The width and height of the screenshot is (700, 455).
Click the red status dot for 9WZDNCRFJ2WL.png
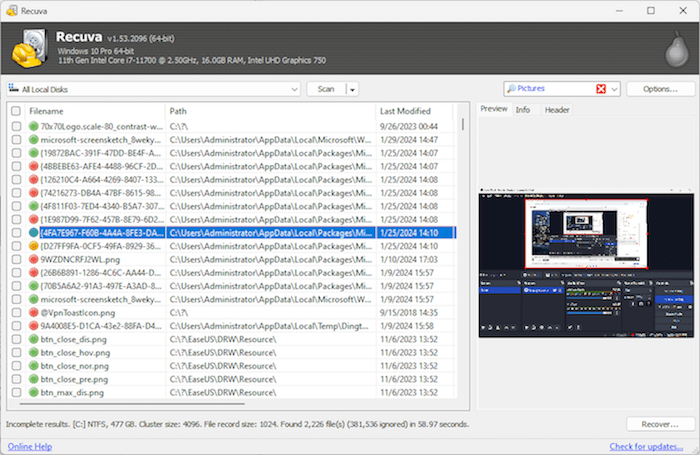click(33, 259)
